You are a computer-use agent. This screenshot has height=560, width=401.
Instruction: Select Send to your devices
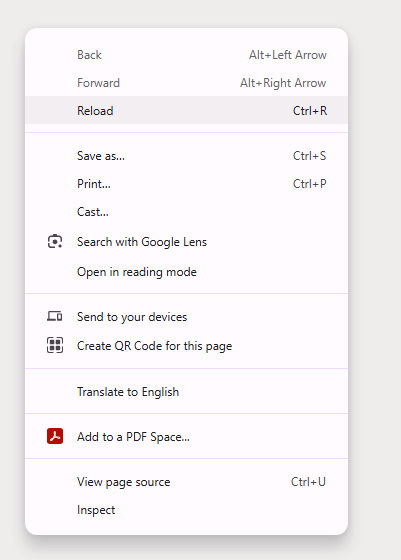pyautogui.click(x=186, y=316)
